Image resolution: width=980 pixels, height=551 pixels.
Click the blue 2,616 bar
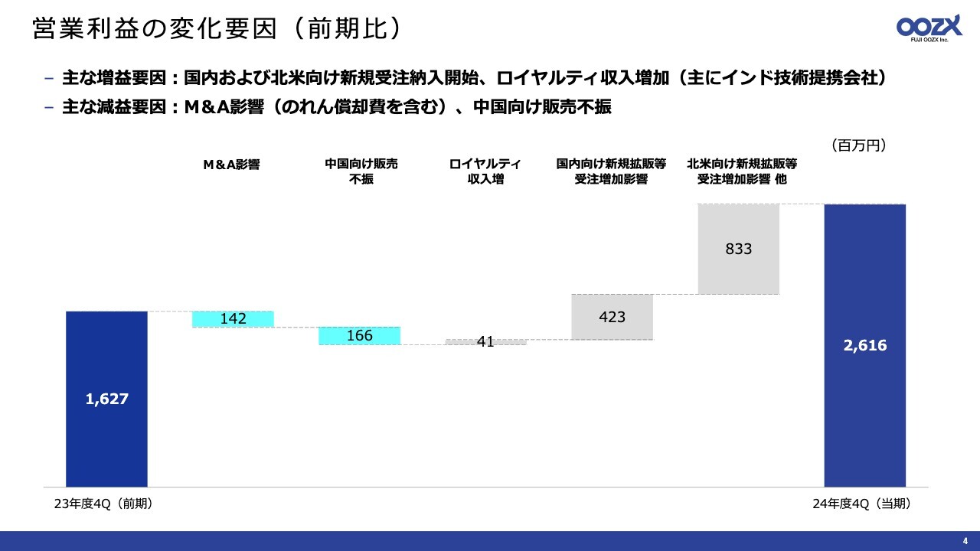(x=865, y=345)
